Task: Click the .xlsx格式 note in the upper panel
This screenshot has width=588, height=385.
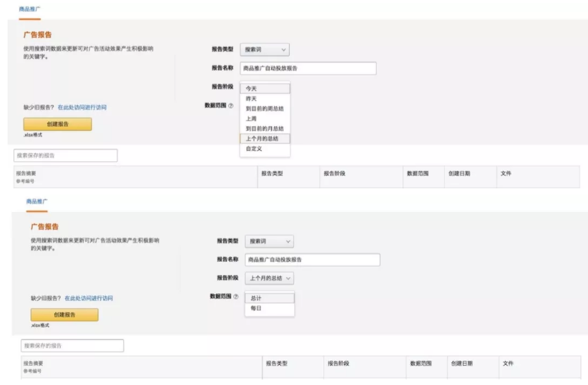Action: [33, 135]
